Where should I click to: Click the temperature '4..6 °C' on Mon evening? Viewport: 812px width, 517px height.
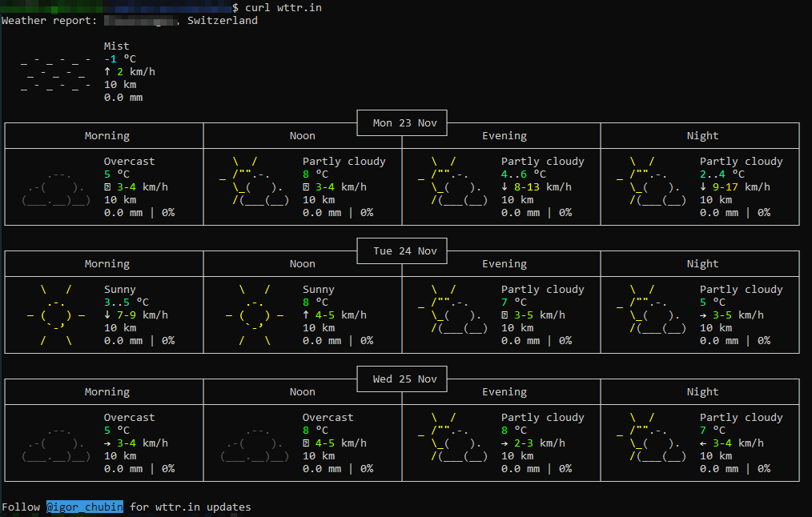click(x=524, y=174)
